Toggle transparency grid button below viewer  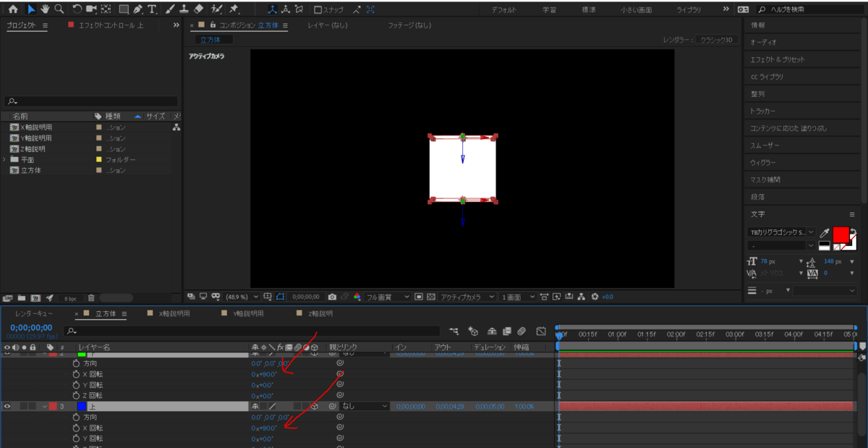coord(430,297)
